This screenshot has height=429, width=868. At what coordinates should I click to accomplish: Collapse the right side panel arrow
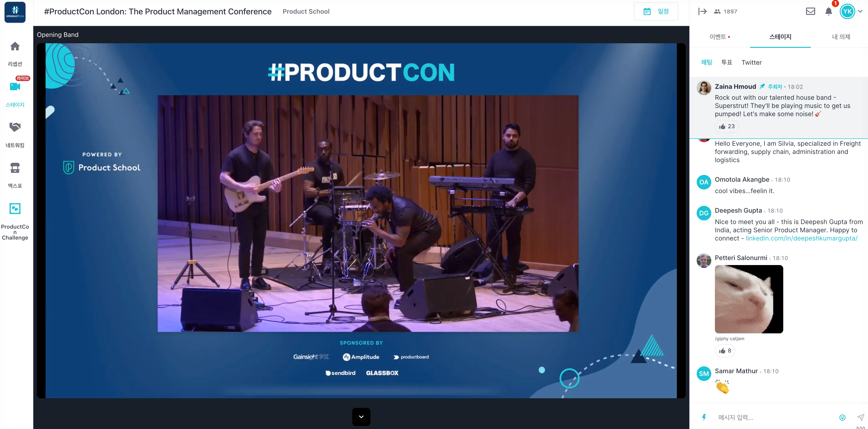click(x=702, y=11)
